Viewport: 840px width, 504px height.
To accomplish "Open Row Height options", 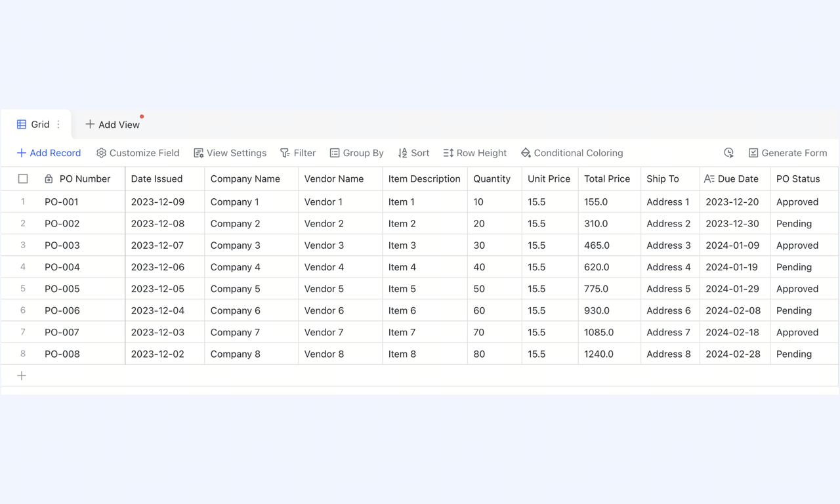I will pyautogui.click(x=475, y=153).
